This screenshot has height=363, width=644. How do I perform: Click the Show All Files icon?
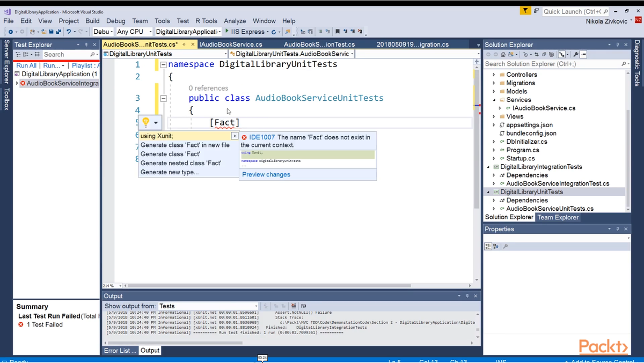coord(551,54)
